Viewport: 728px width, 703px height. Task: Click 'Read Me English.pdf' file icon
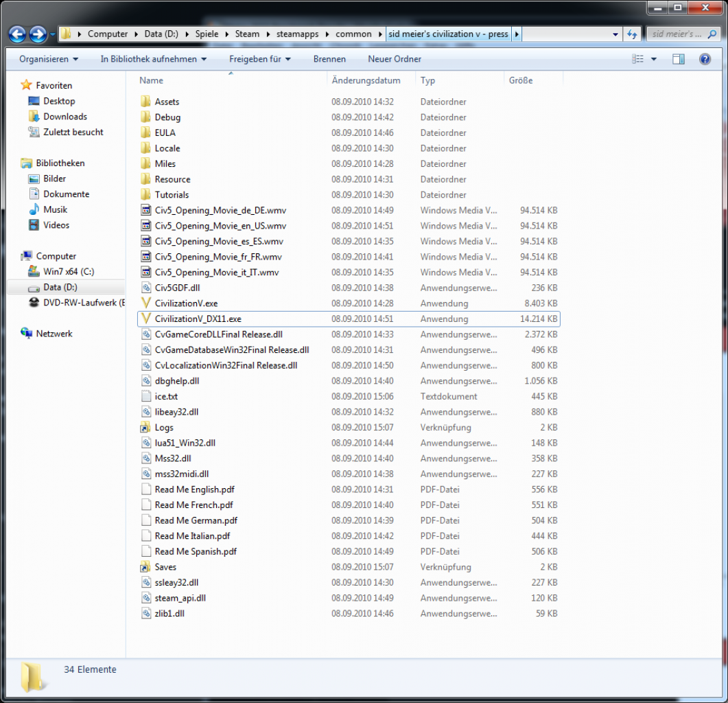pos(145,489)
